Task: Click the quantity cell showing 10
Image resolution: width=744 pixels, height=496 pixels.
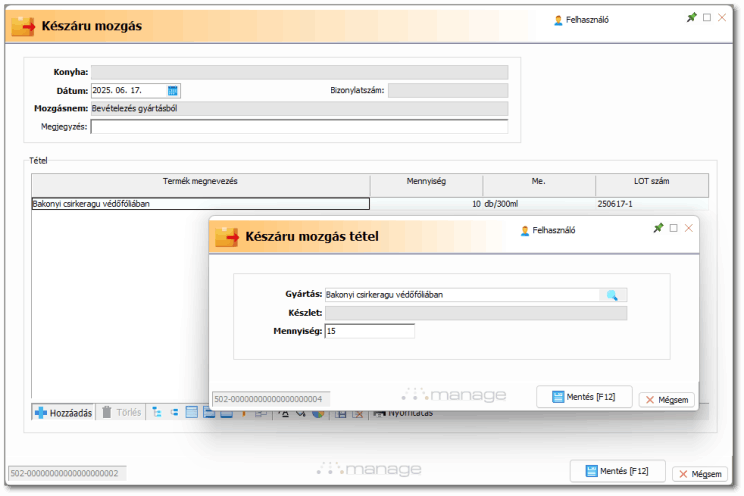Action: pyautogui.click(x=427, y=204)
